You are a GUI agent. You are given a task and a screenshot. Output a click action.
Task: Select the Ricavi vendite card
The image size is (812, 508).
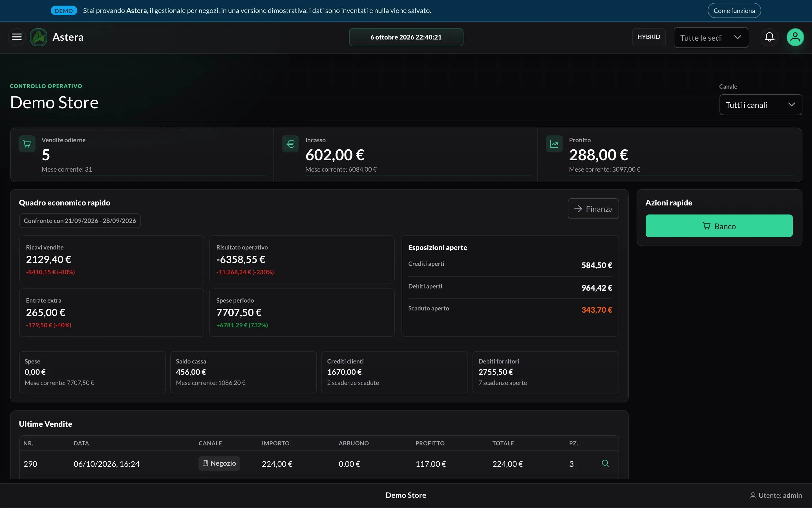pos(111,259)
